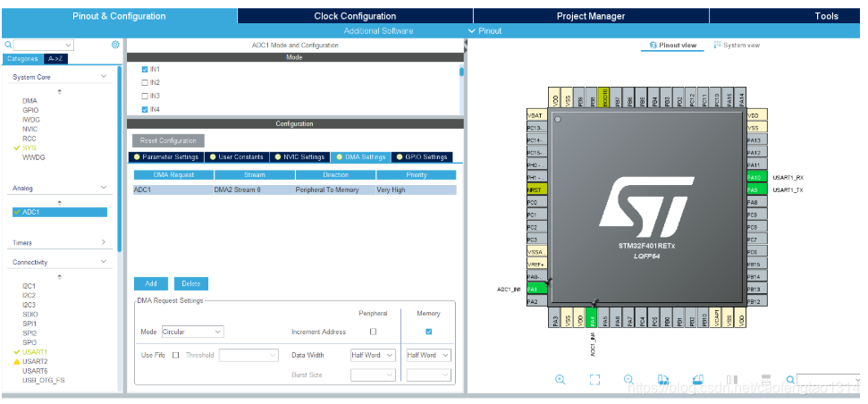868x404 pixels.
Task: Open the Tools tab
Action: 826,16
